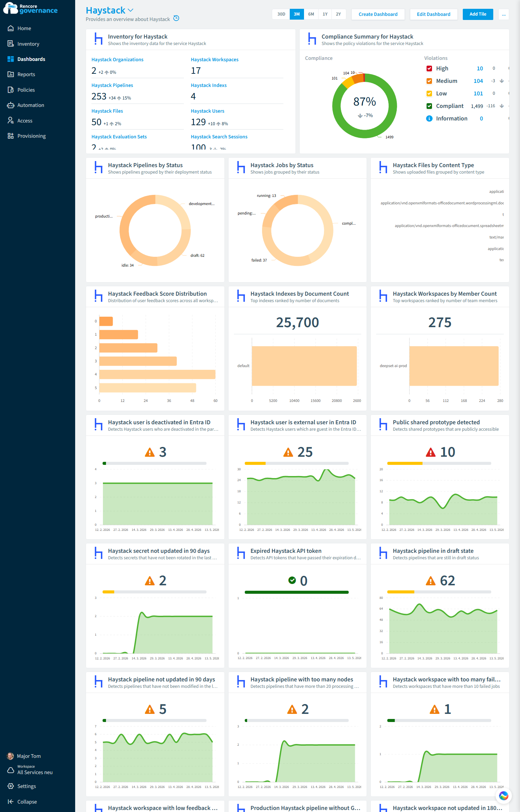Open Haystack Search Sessions link
The height and width of the screenshot is (812, 520).
pos(219,137)
